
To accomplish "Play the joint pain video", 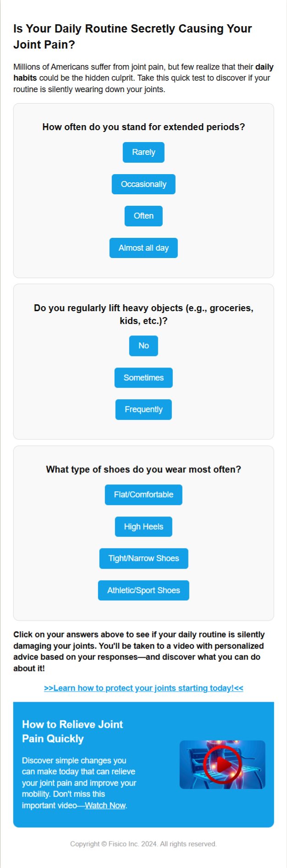I will (x=222, y=764).
